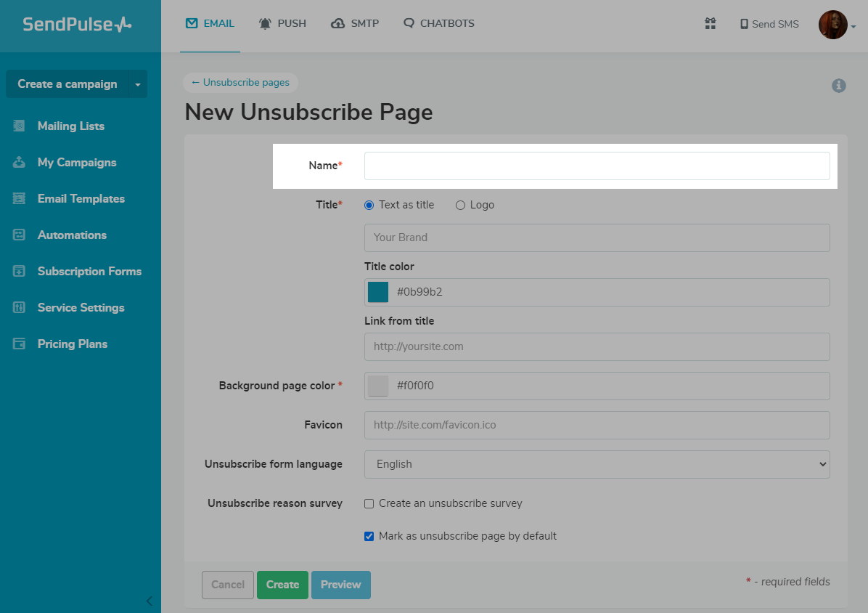Click the Service Settings sidebar icon
Viewport: 868px width, 613px height.
pos(20,307)
